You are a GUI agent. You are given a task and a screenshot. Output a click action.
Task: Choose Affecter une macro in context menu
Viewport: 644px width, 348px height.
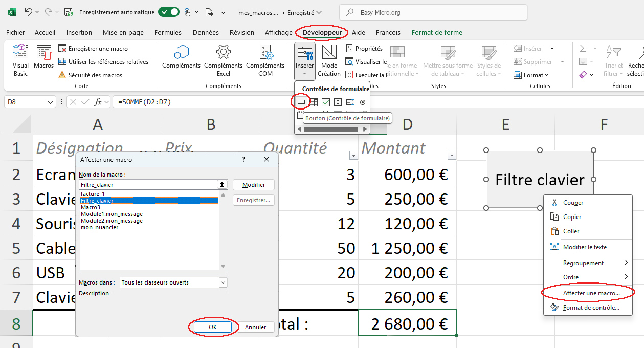(x=591, y=293)
